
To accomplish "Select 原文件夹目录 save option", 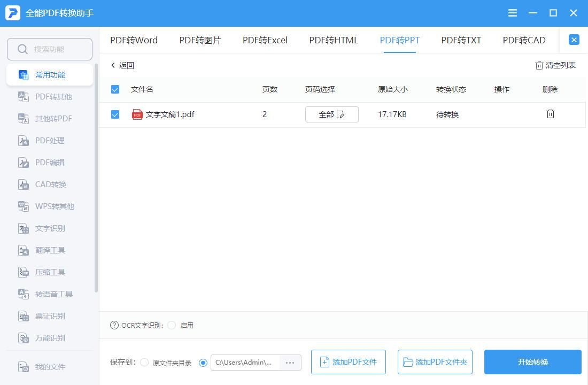I will click(144, 363).
